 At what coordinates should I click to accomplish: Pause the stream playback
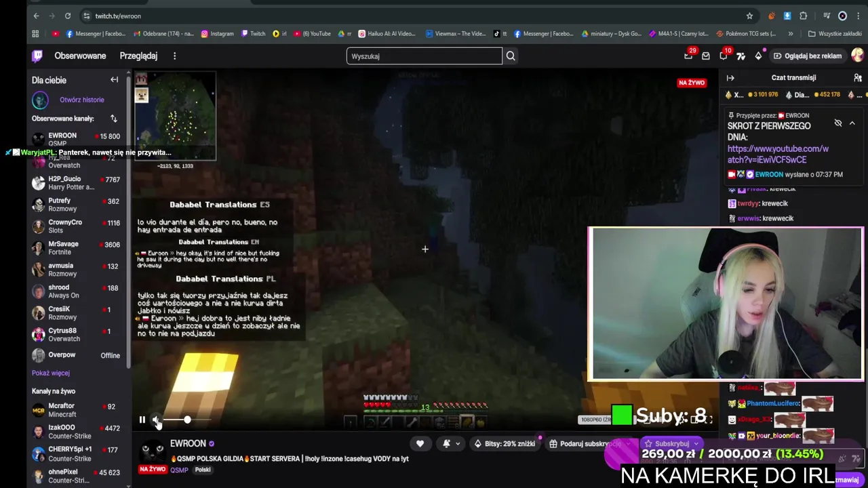tap(142, 420)
